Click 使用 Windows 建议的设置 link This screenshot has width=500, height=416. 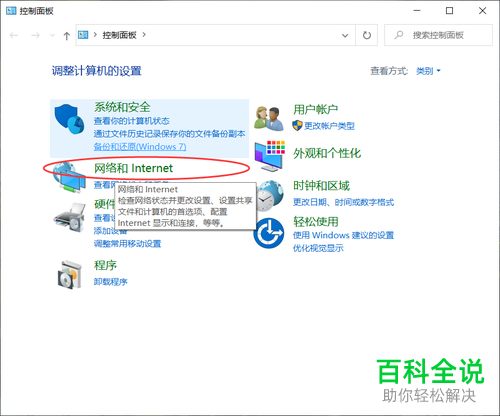[x=343, y=235]
